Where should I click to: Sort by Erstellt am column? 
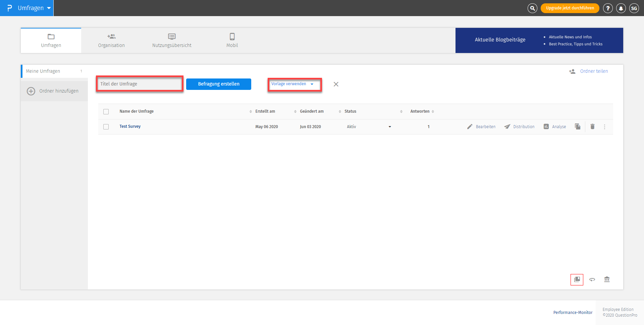coord(265,111)
